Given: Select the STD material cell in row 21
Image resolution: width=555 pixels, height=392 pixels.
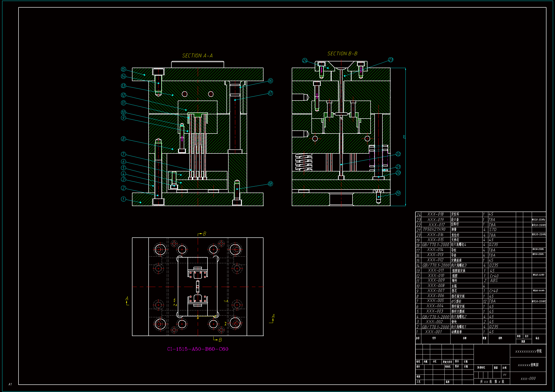Looking at the screenshot, I should coord(493,230).
